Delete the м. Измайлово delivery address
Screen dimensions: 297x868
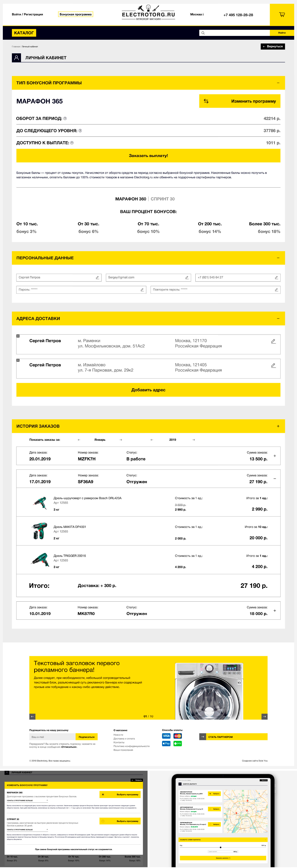coord(18,360)
